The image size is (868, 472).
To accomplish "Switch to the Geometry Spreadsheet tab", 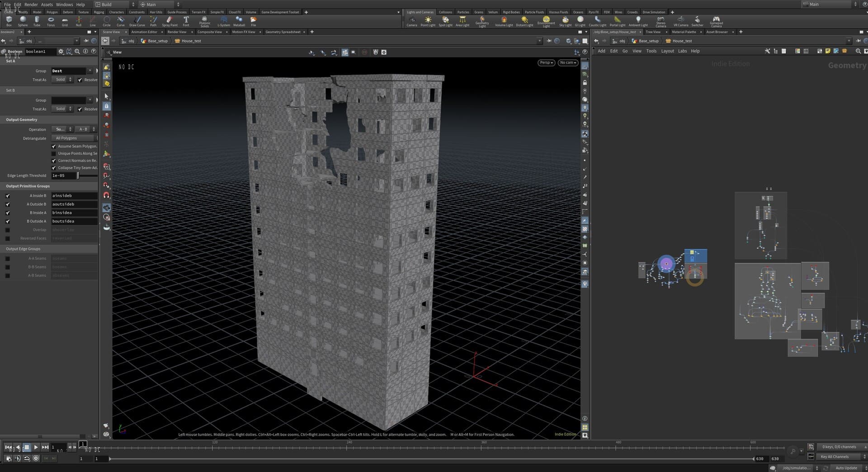I will click(283, 32).
